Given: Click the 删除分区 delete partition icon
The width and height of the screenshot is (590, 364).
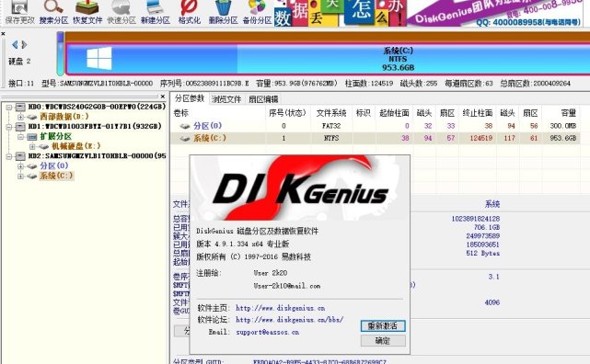Looking at the screenshot, I should (x=223, y=13).
